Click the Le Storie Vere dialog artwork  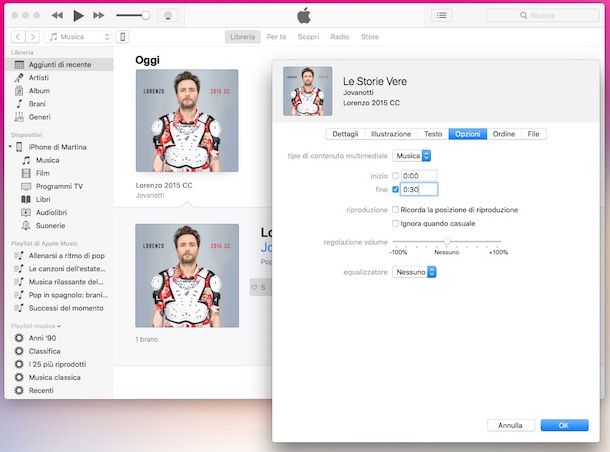(307, 91)
